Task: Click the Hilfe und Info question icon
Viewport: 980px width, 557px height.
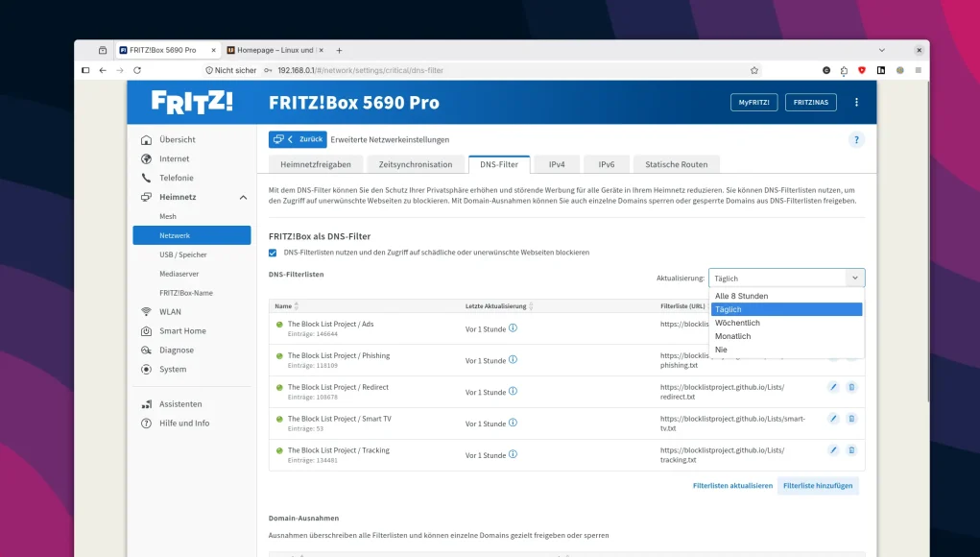Action: pos(146,424)
